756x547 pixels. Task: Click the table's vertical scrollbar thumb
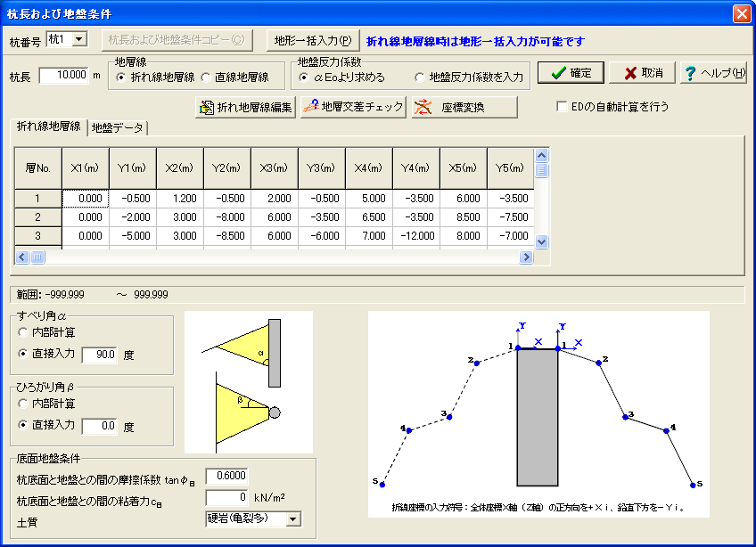pyautogui.click(x=541, y=171)
